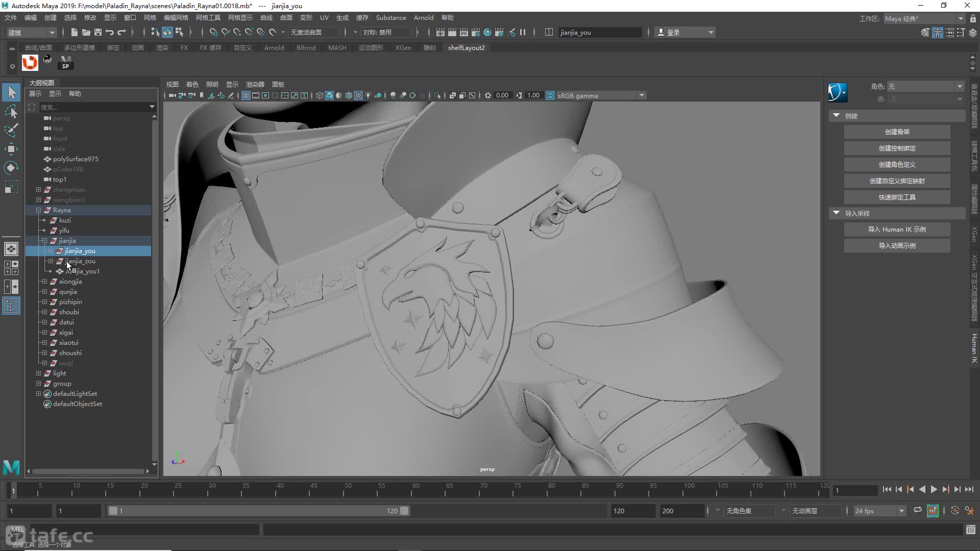
Task: Toggle the auto keyframe button
Action: click(955, 511)
